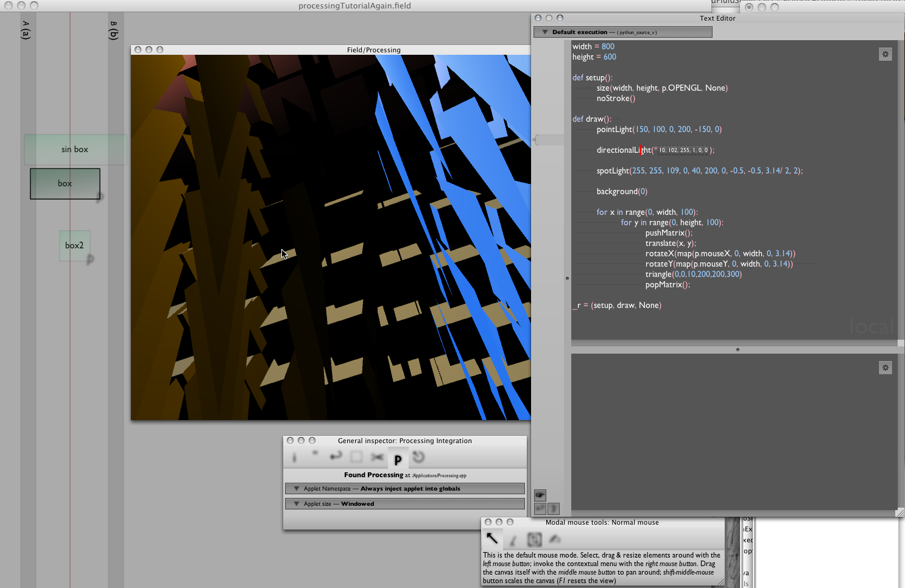This screenshot has width=905, height=588.
Task: Click the scissors icon in General inspector
Action: point(377,457)
